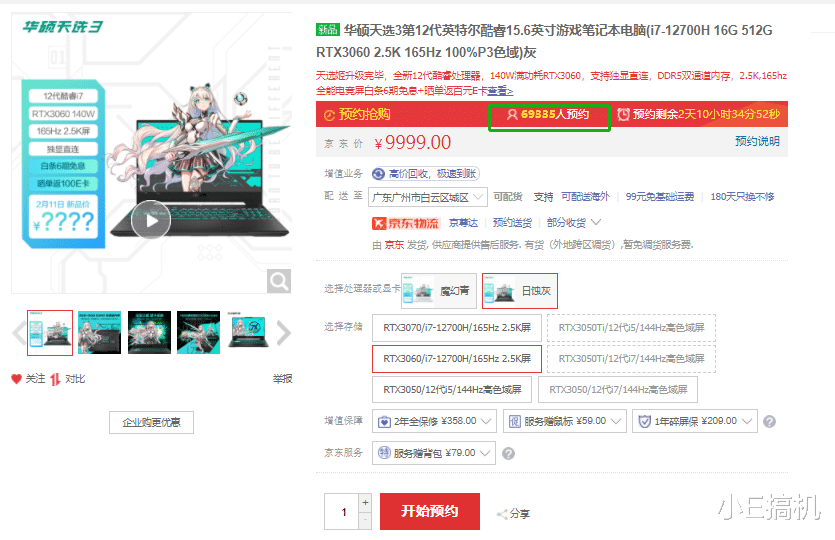Click the 举报 report link
This screenshot has width=835, height=540.
pos(282,379)
